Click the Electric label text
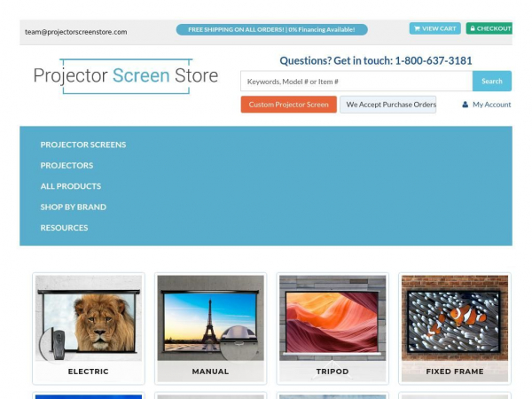Viewport: 532px width, 399px height. point(88,372)
